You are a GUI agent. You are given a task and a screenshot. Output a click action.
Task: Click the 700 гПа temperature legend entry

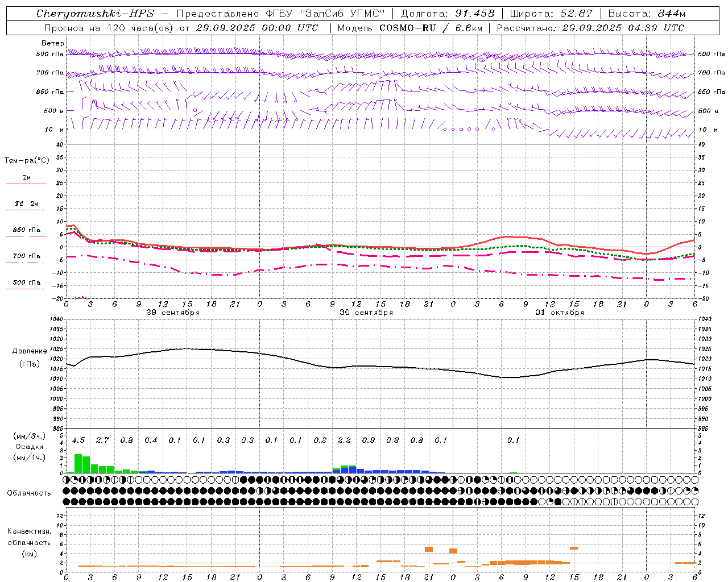click(x=27, y=256)
